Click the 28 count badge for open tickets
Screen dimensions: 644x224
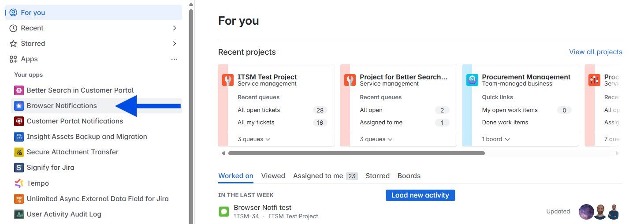(320, 110)
